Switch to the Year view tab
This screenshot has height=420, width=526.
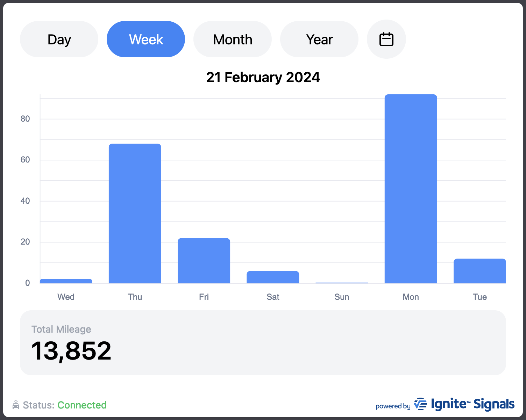click(319, 39)
